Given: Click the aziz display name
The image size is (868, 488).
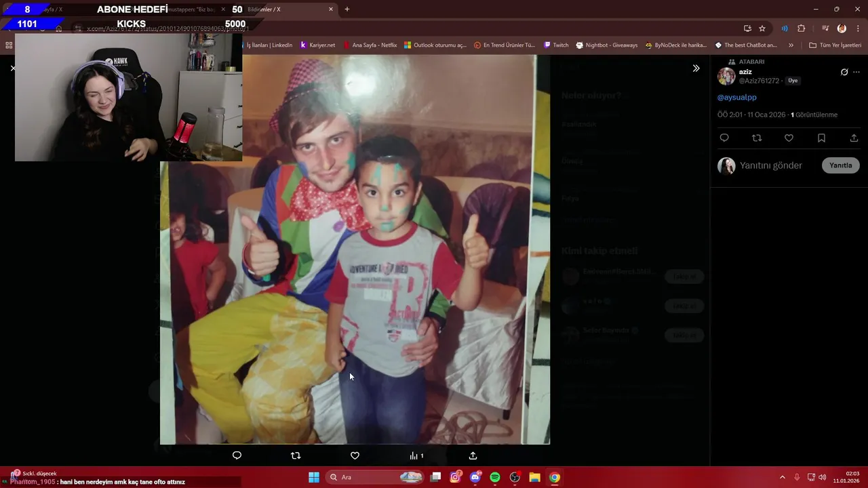Looking at the screenshot, I should (745, 72).
